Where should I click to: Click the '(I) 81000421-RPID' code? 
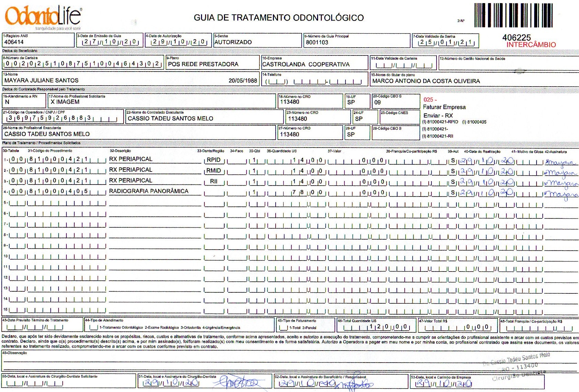point(440,122)
